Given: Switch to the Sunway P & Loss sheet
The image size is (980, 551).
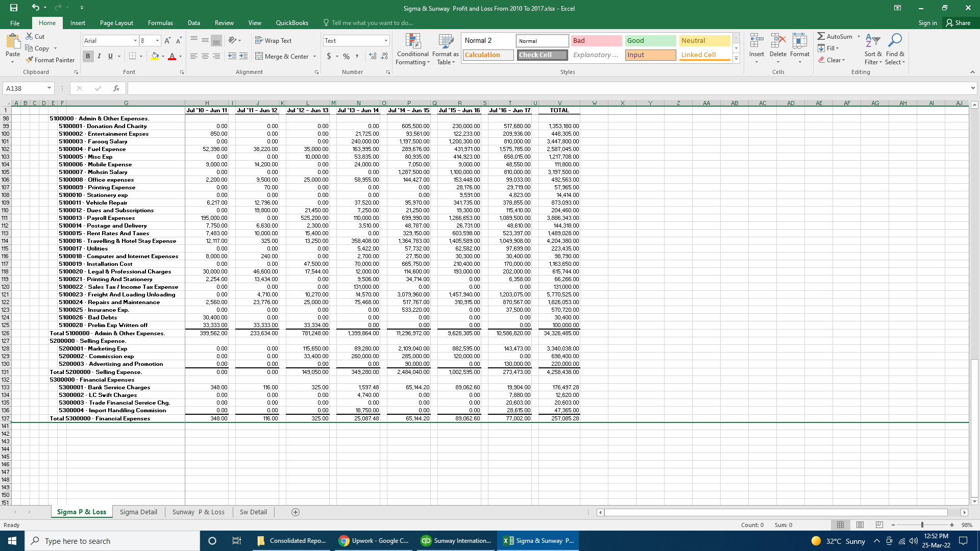Looking at the screenshot, I should point(199,512).
